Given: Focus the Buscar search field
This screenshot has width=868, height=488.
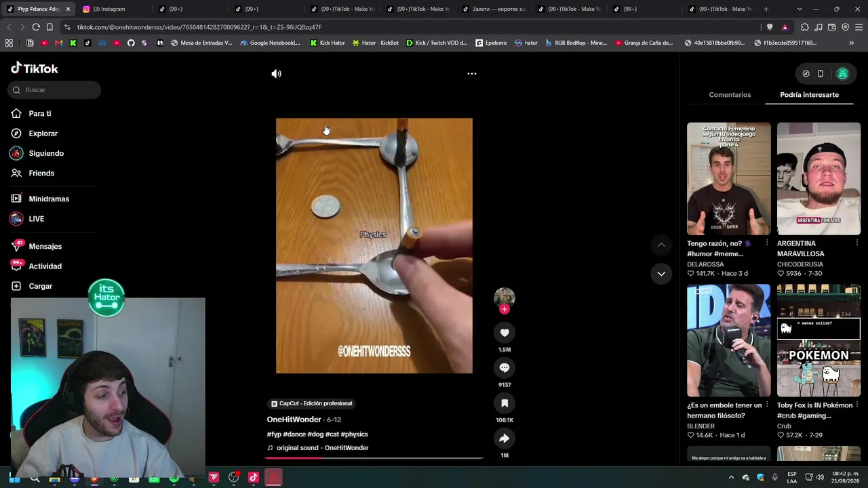Looking at the screenshot, I should tap(56, 90).
